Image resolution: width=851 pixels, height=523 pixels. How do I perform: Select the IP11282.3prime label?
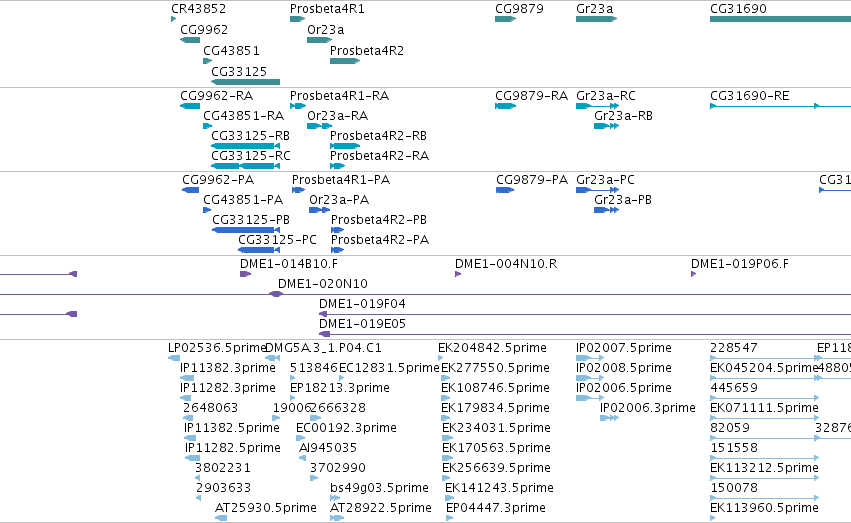pyautogui.click(x=228, y=388)
